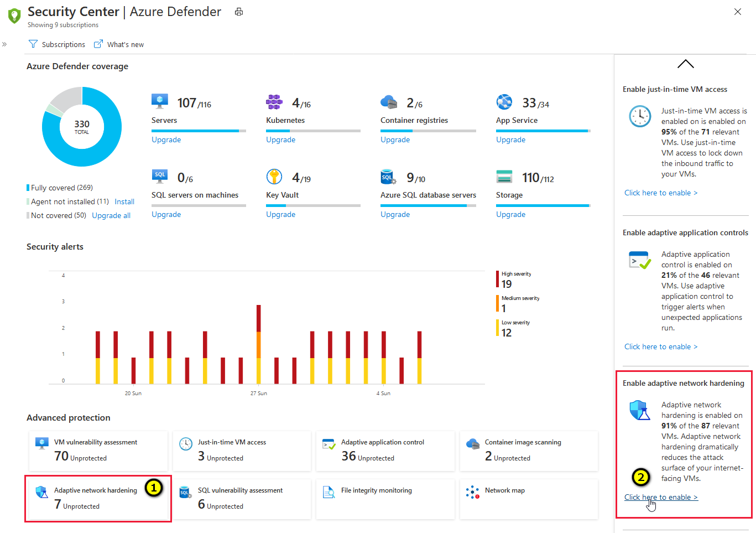The width and height of the screenshot is (756, 533).
Task: Expand the left navigation chevron
Action: [4, 44]
